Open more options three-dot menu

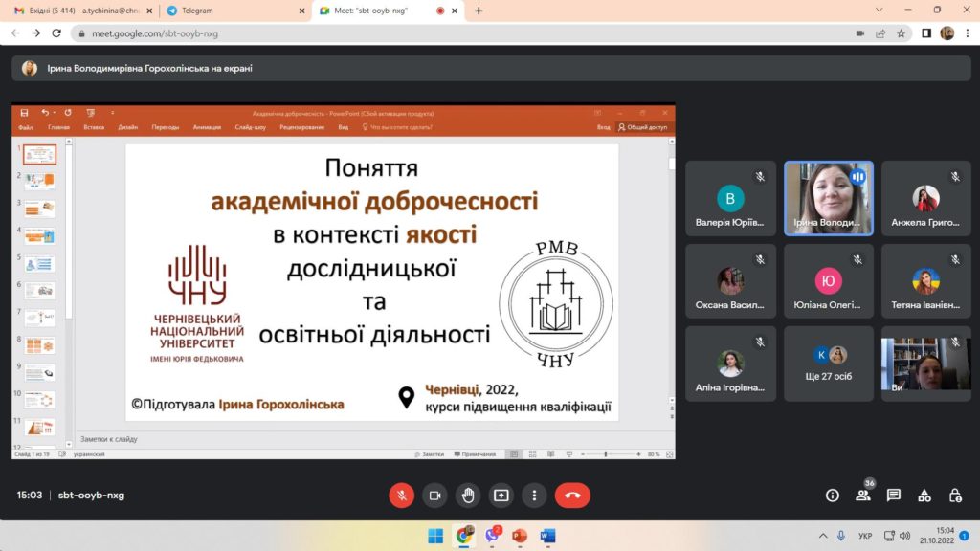[x=534, y=496]
